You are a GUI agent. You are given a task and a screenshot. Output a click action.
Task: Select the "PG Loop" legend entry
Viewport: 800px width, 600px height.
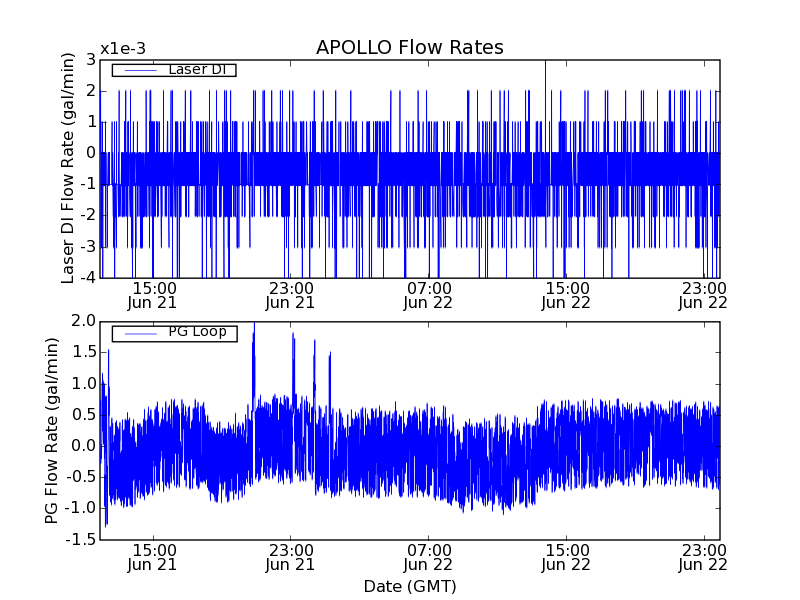coord(174,333)
